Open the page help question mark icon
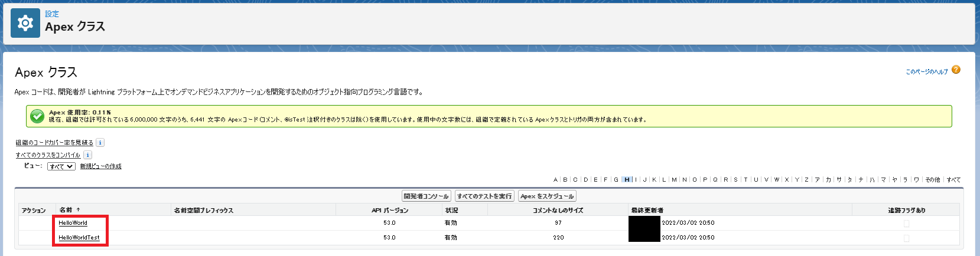Image resolution: width=980 pixels, height=256 pixels. [x=956, y=70]
